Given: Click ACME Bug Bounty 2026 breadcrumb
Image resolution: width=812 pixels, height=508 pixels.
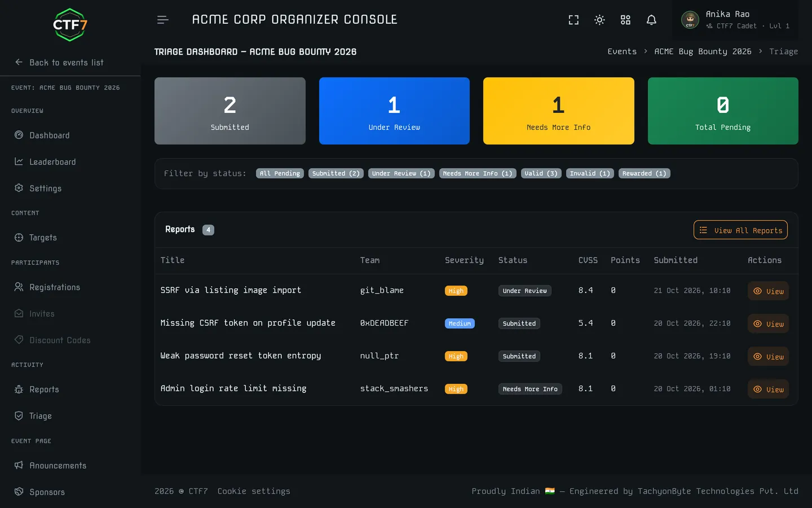Looking at the screenshot, I should (703, 51).
